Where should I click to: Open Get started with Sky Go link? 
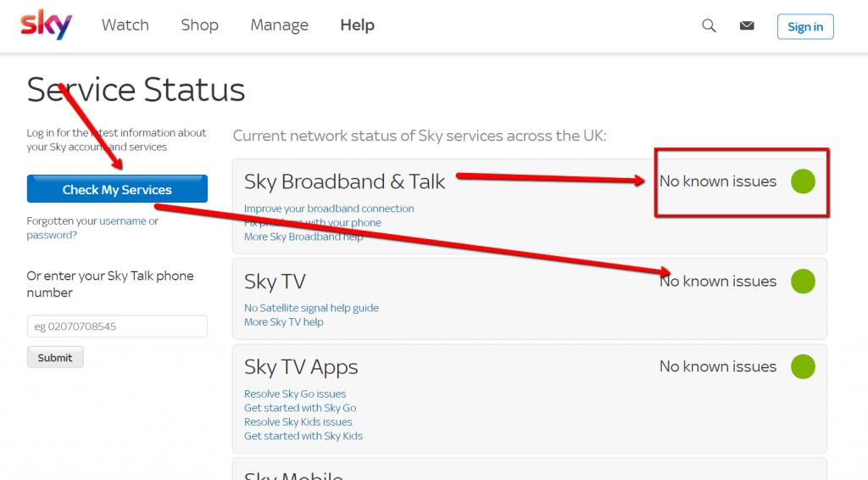300,407
